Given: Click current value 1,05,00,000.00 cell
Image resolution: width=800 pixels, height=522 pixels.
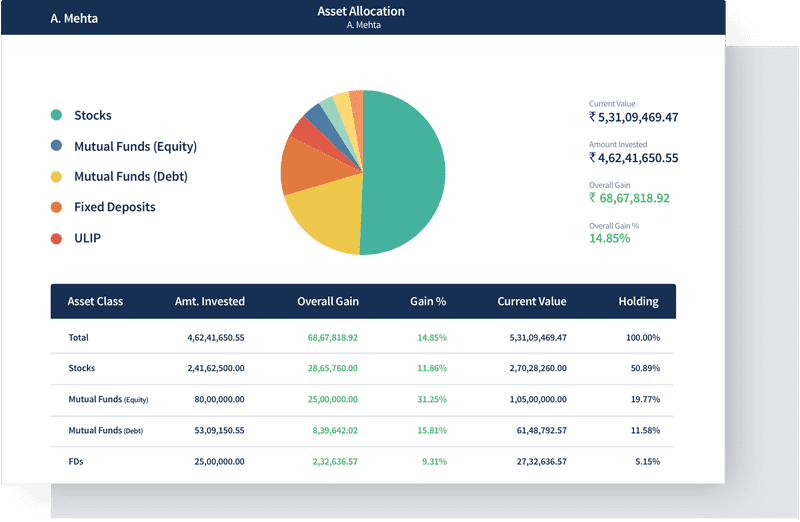Looking at the screenshot, I should click(x=538, y=399).
